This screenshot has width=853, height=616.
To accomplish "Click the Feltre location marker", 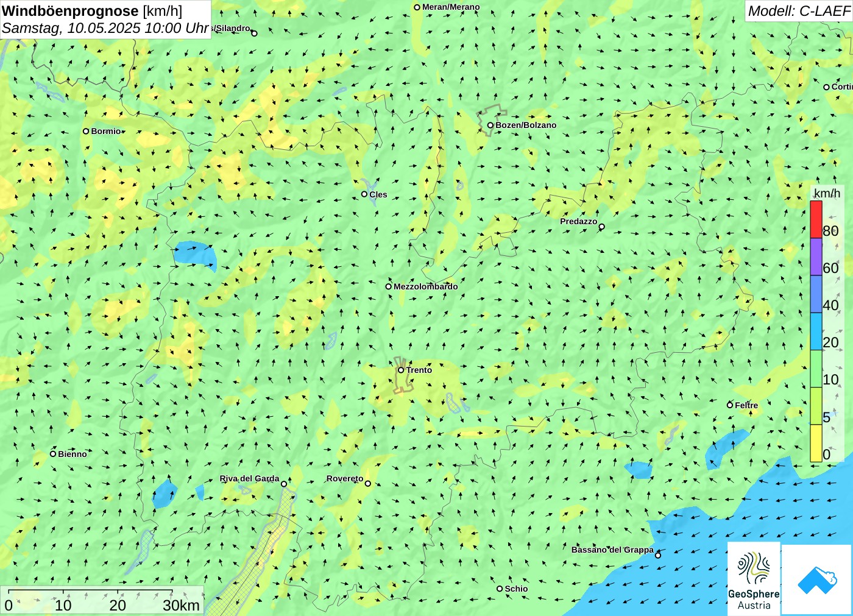I will pyautogui.click(x=730, y=405).
